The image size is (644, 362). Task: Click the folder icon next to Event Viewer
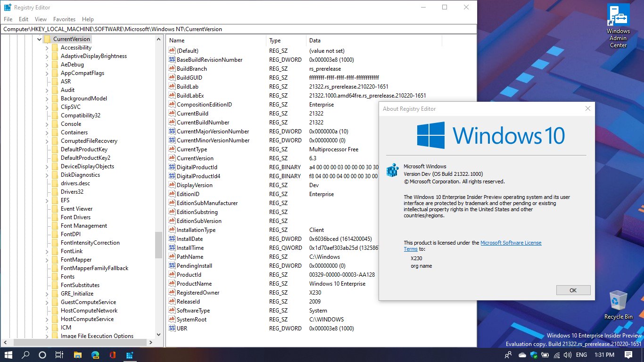pos(55,209)
